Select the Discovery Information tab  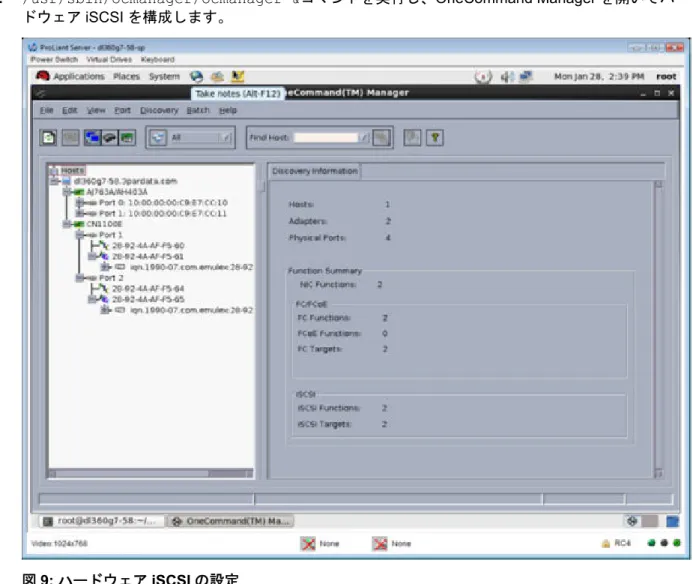pyautogui.click(x=315, y=171)
